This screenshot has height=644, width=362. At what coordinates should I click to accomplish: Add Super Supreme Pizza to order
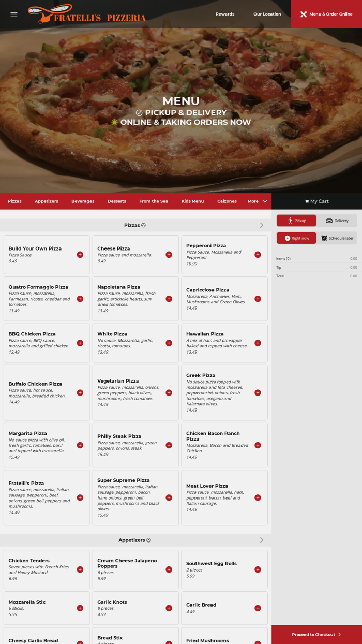[169, 497]
